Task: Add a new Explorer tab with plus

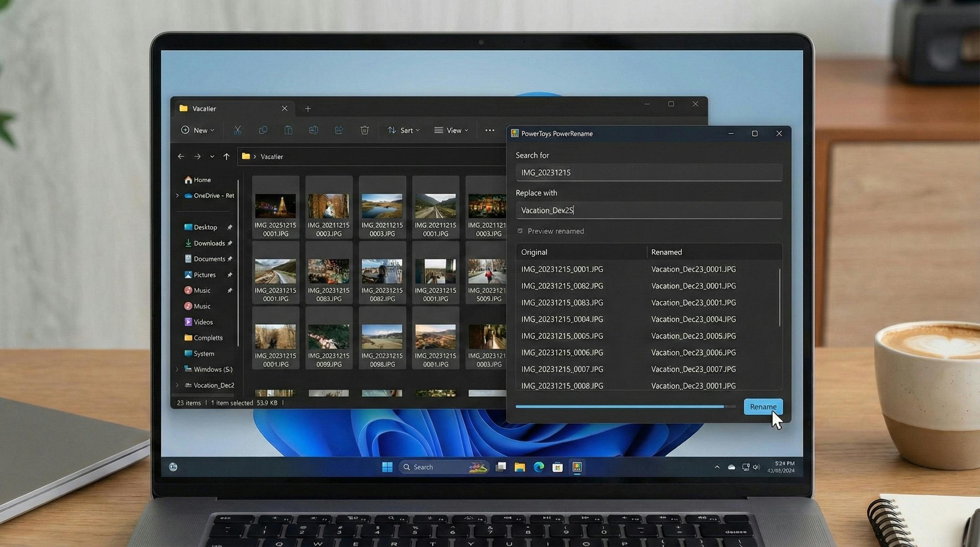Action: 308,109
